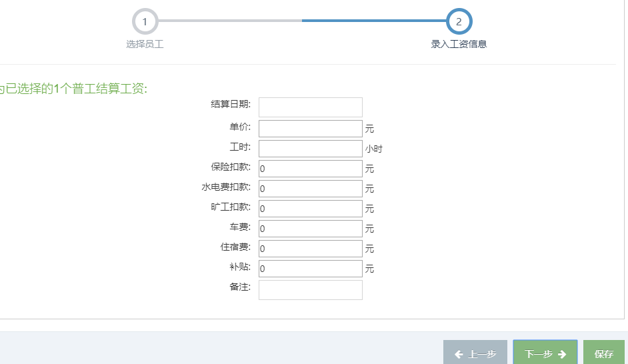Focus the 结算日期 date field

(x=310, y=107)
